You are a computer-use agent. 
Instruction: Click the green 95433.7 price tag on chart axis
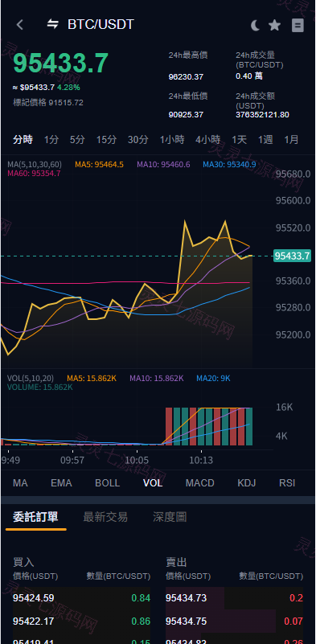click(x=292, y=256)
